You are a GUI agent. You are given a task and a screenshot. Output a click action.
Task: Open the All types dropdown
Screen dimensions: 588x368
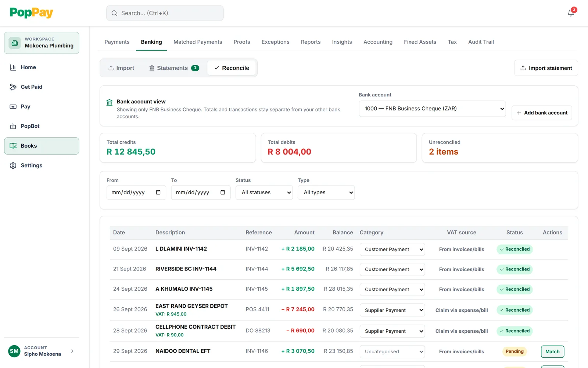(326, 192)
